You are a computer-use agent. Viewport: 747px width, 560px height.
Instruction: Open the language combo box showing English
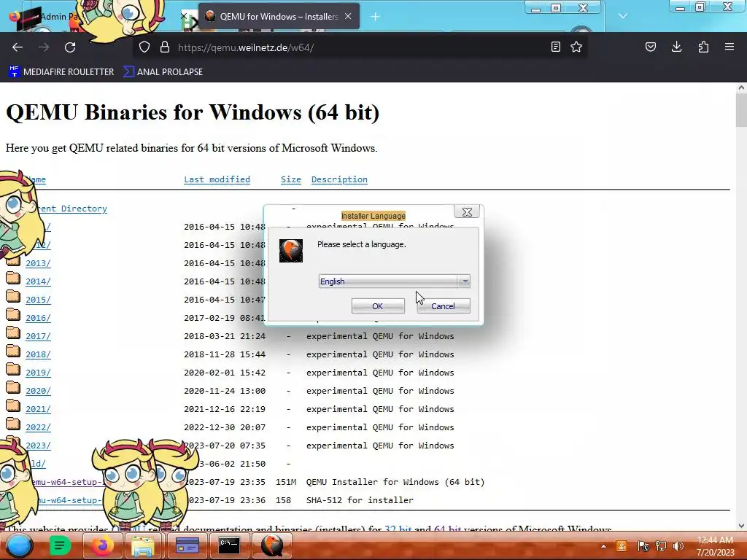[x=395, y=281]
